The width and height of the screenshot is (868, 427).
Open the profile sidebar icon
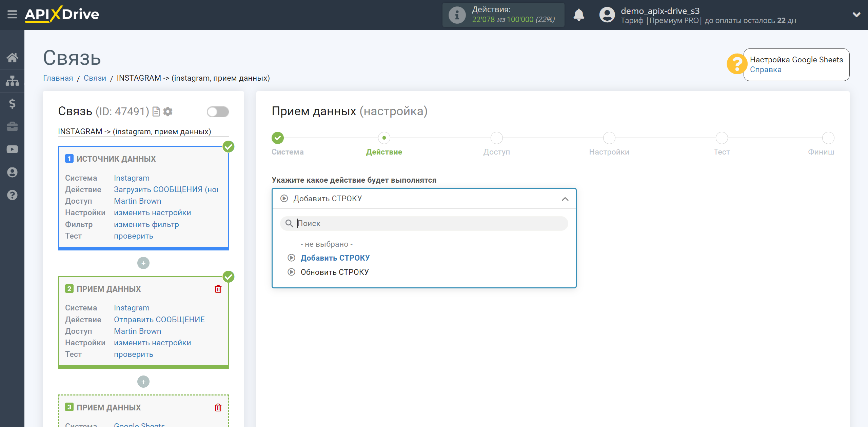pos(12,172)
